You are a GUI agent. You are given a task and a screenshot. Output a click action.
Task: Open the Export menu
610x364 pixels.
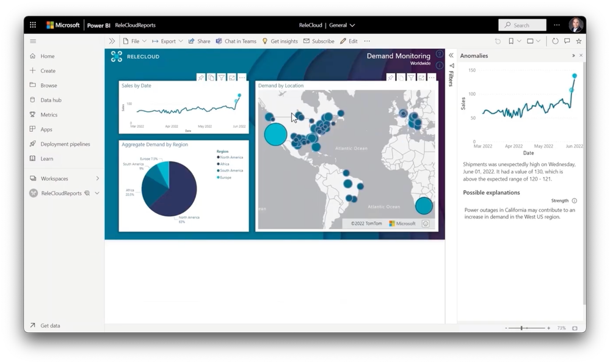167,41
